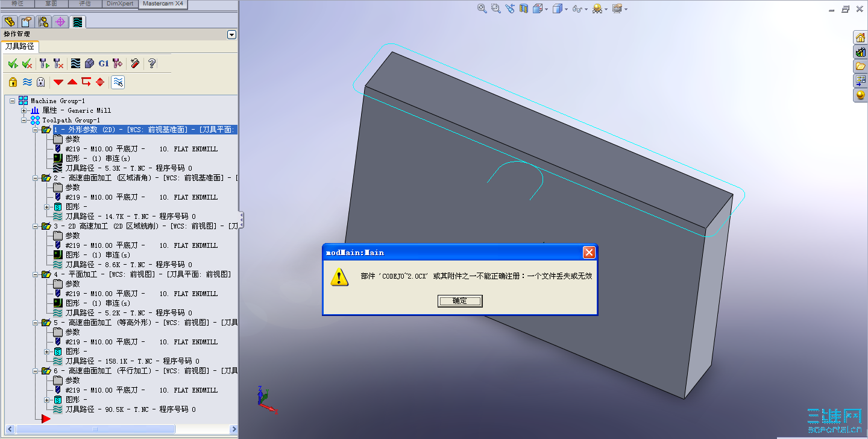Open Mastercam help via question mark icon
The image size is (868, 439).
[x=152, y=63]
